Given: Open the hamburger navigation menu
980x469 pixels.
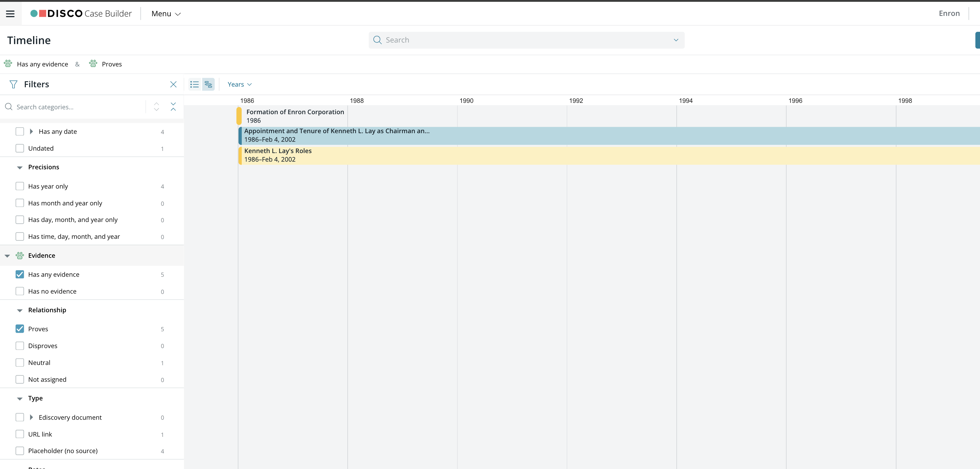Looking at the screenshot, I should coord(10,14).
